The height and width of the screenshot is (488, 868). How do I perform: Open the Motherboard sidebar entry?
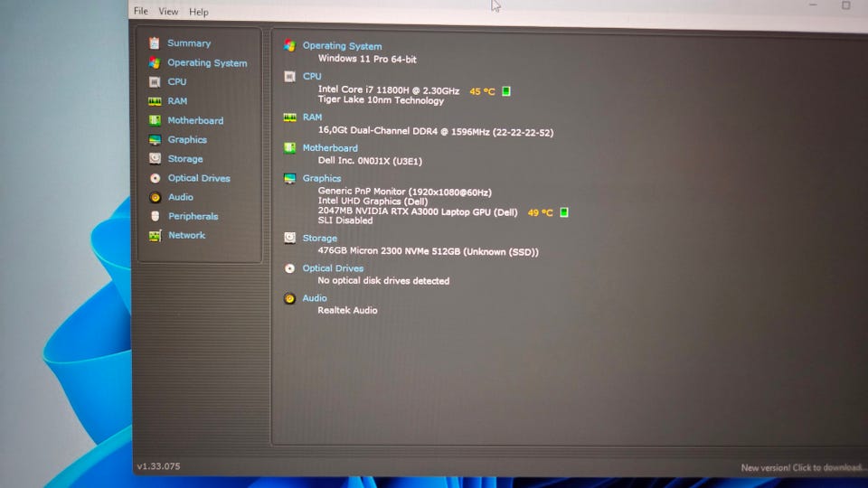pos(195,120)
